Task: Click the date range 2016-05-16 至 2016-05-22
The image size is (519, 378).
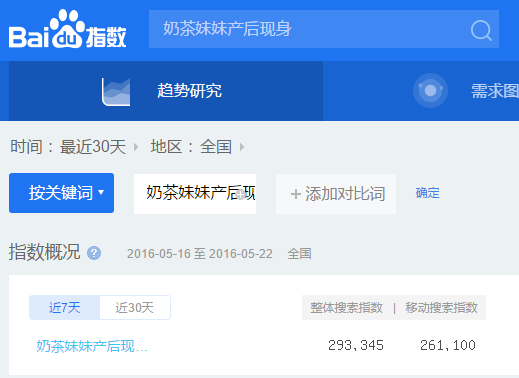Action: click(x=200, y=254)
